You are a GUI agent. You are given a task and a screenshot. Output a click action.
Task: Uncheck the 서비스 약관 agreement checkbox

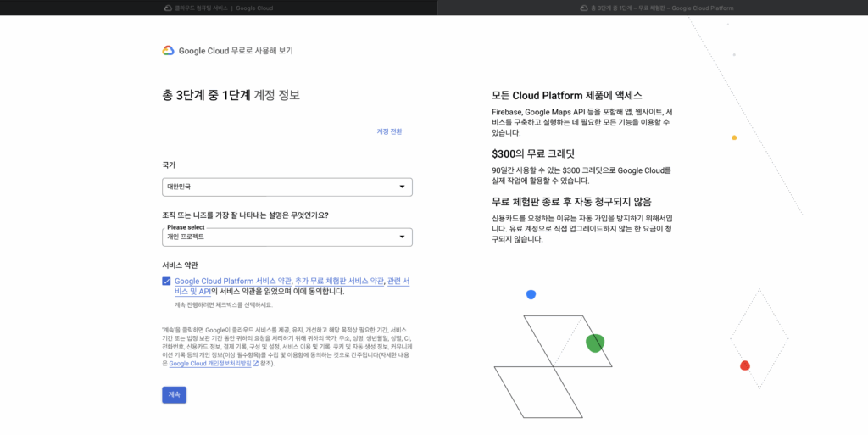[x=166, y=282]
